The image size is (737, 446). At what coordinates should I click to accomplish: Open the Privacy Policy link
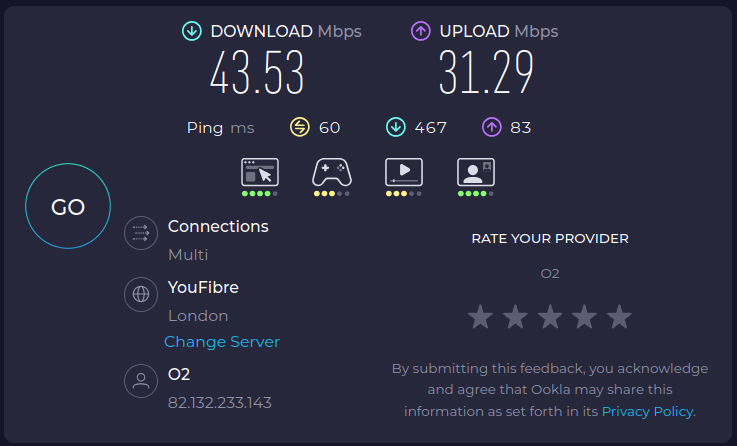tap(647, 411)
